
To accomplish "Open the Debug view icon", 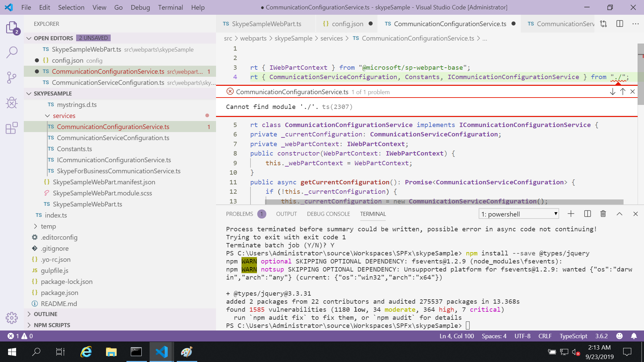I will coord(12,103).
